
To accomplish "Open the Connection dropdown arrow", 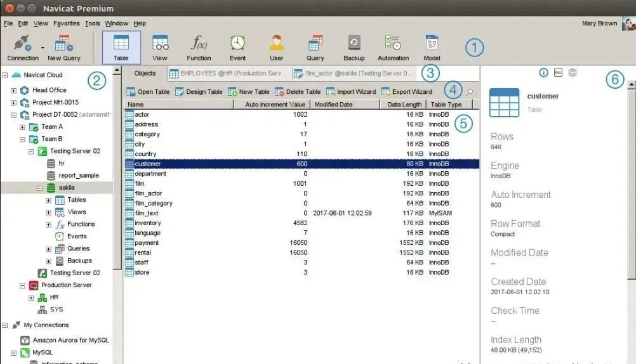I will tap(42, 48).
